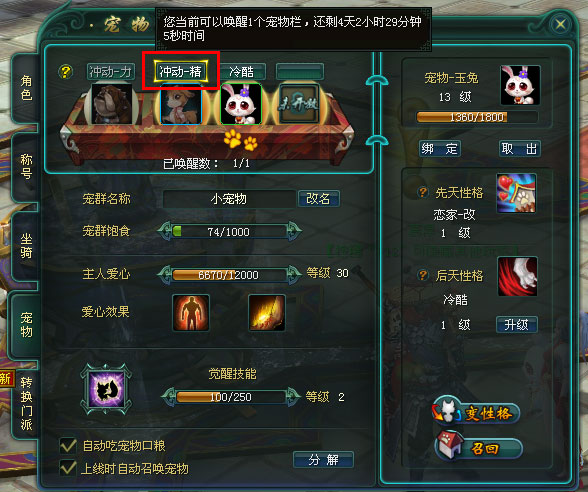The width and height of the screenshot is (588, 492).
Task: Toggle 自动吃宠物口粮 checkbox
Action: pos(68,446)
